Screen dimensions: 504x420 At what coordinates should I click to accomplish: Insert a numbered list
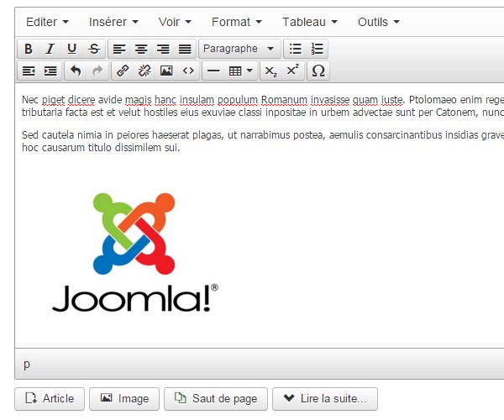coord(317,49)
